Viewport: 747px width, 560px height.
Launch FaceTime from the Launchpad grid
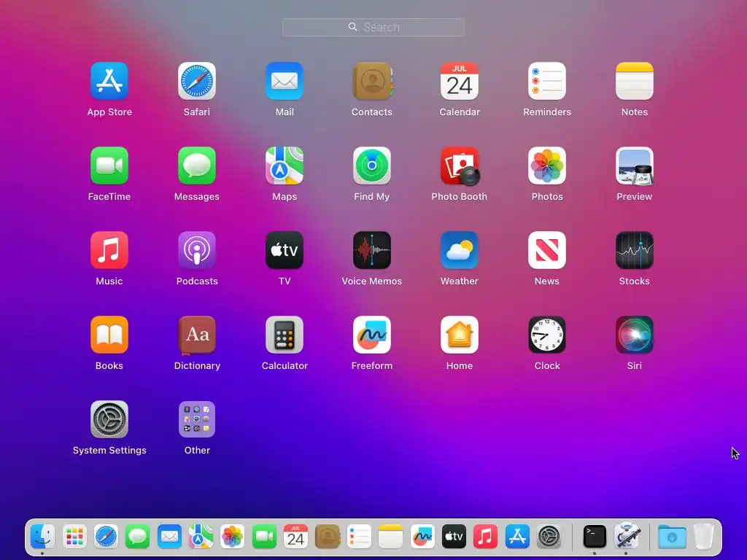(x=109, y=166)
